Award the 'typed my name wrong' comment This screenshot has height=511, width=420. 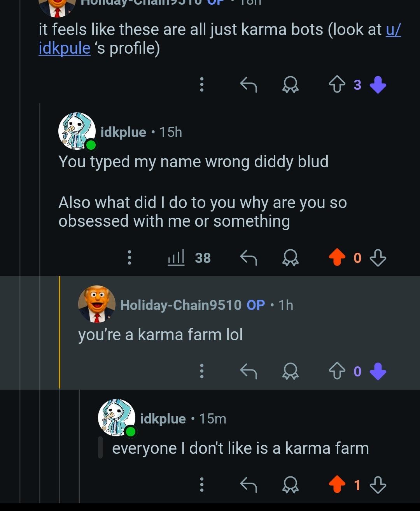[290, 257]
